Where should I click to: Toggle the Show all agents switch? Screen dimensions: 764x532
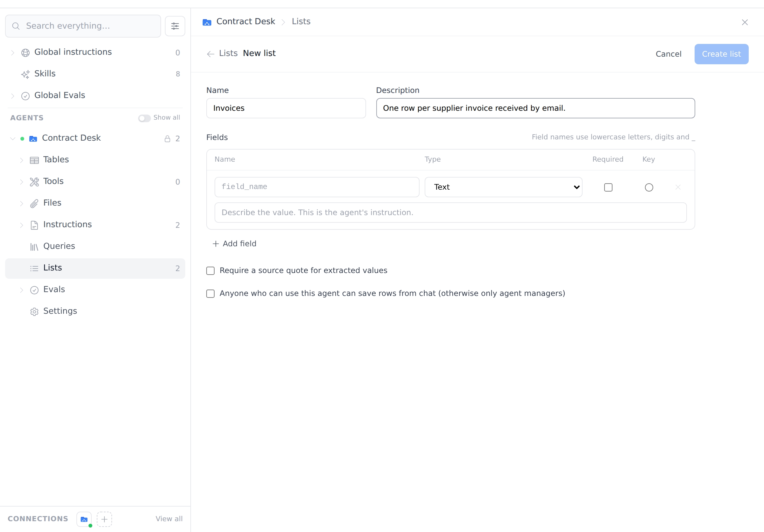point(145,118)
